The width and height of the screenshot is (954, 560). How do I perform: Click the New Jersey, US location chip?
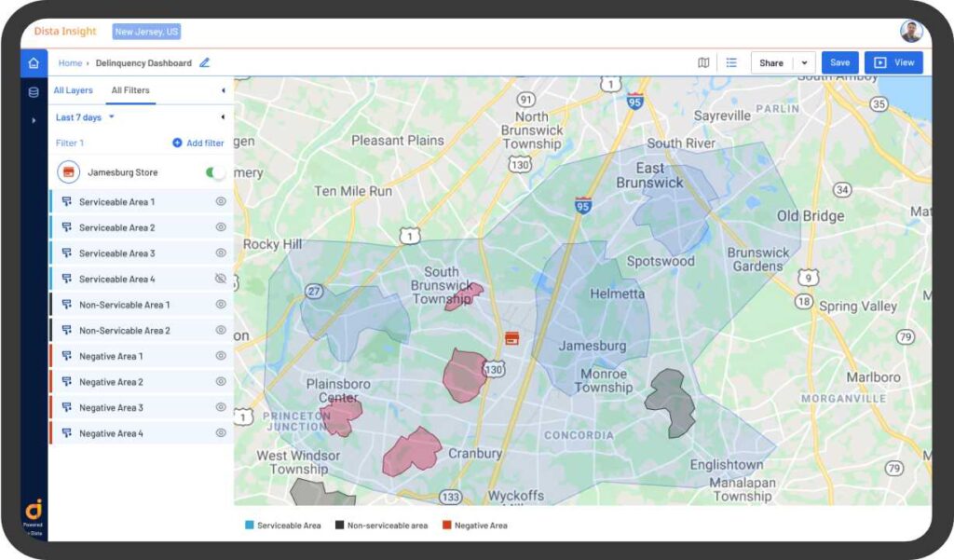coord(147,31)
